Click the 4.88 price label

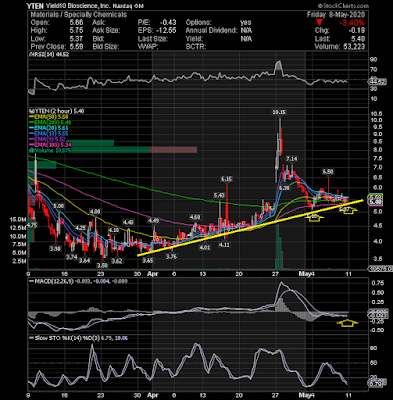95,212
